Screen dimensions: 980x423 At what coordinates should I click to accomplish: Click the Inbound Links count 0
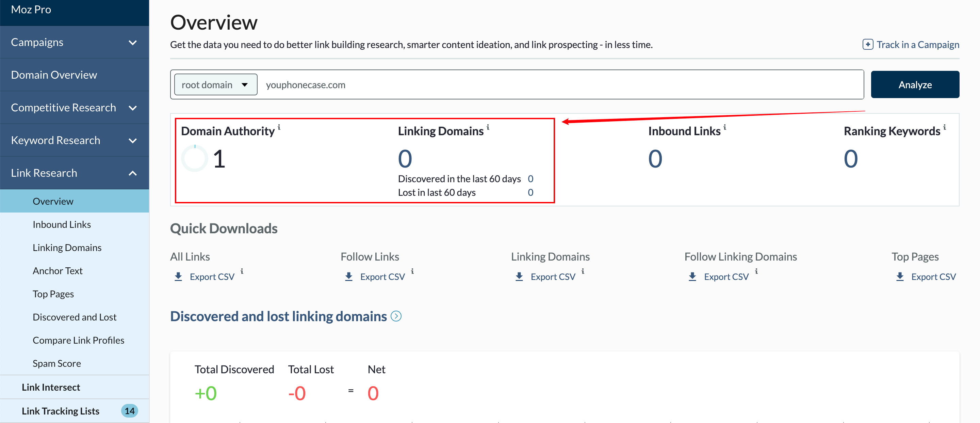click(655, 159)
